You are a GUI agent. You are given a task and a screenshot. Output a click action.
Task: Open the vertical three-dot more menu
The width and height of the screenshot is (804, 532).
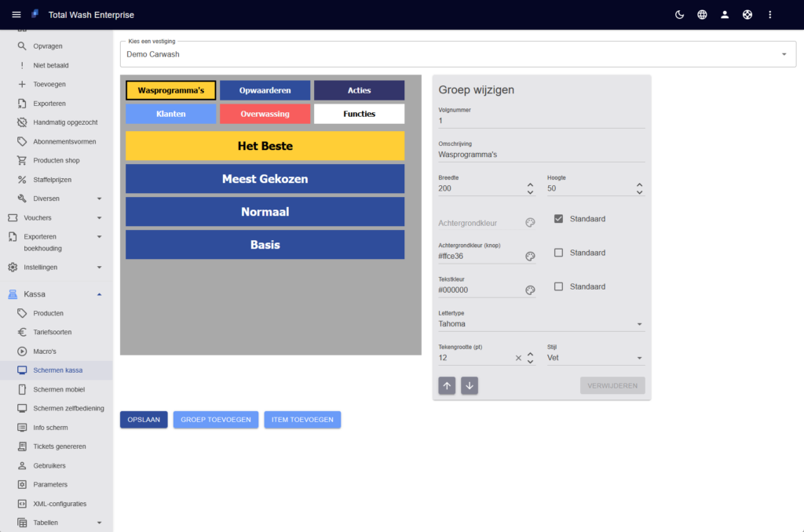coord(770,15)
